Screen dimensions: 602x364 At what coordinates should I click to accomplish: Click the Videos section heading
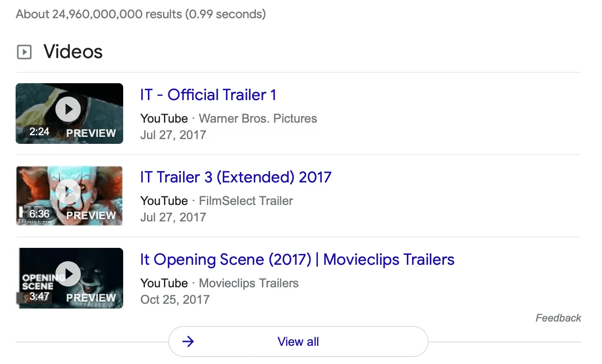(x=73, y=52)
